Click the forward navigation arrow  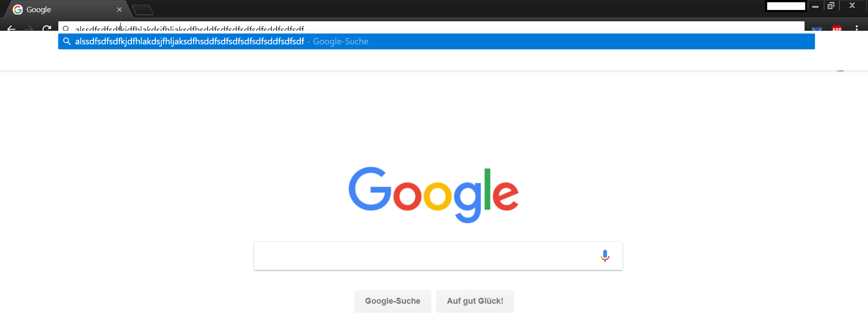[x=29, y=29]
